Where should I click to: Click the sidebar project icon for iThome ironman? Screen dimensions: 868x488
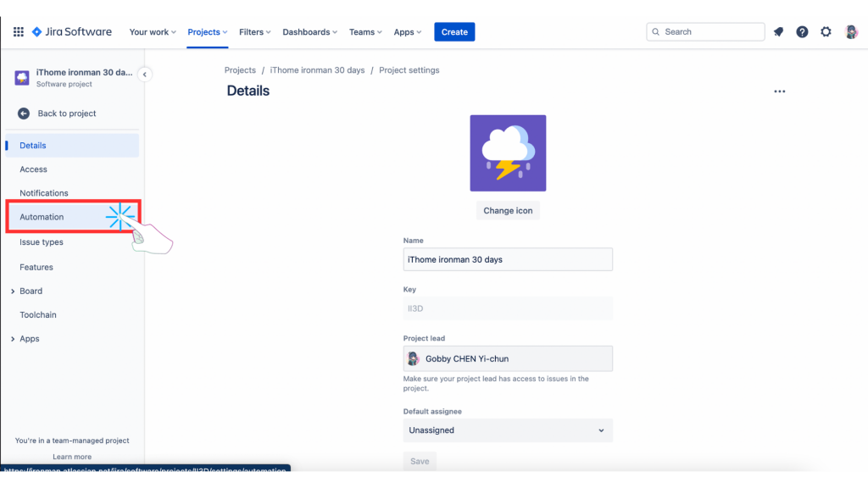[x=21, y=78]
